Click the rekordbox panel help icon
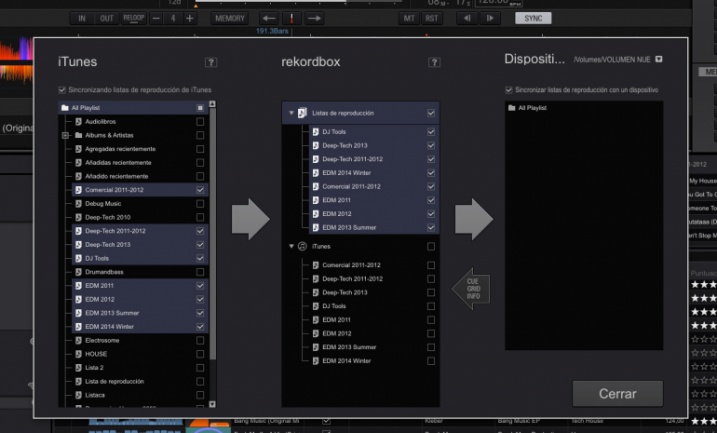This screenshot has height=433, width=717. 434,62
